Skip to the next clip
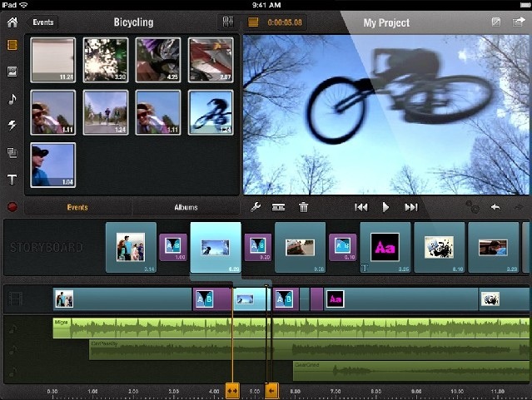The image size is (532, 400). point(410,207)
